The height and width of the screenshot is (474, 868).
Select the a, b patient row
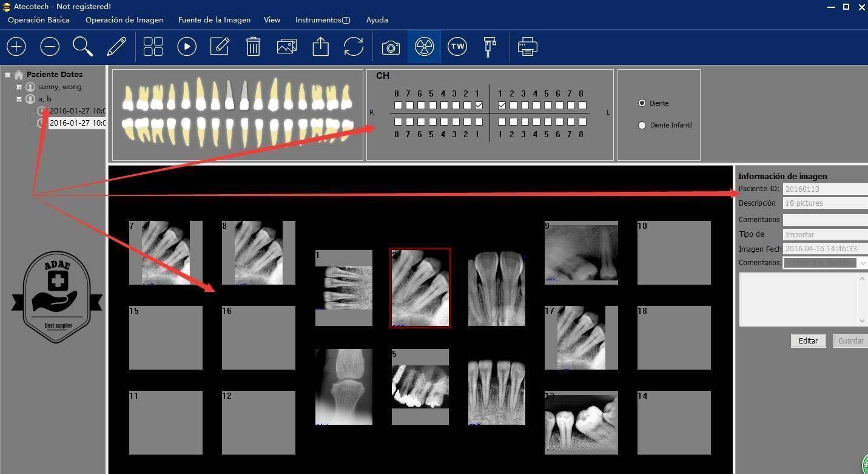(44, 99)
